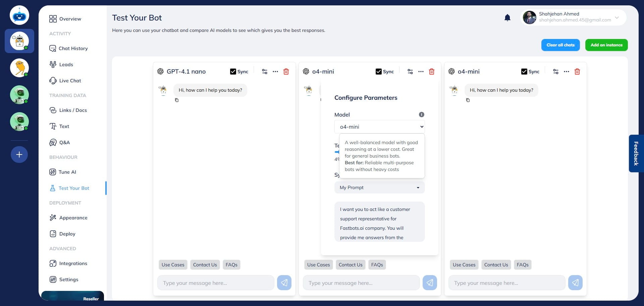Open Chat History

coord(68,48)
